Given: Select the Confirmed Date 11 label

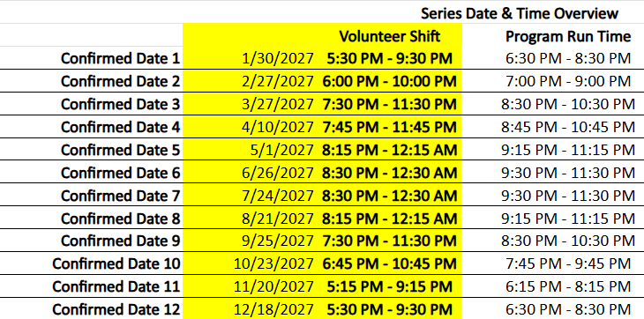Looking at the screenshot, I should point(116,286).
